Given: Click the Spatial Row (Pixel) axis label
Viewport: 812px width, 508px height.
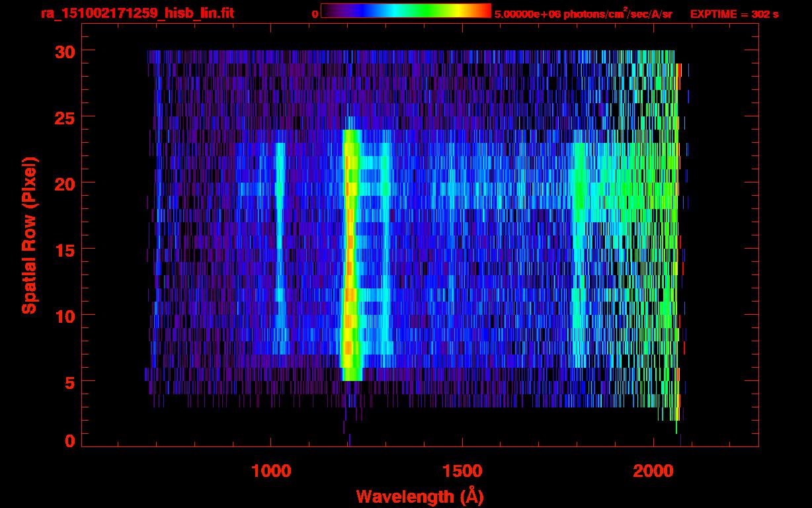Looking at the screenshot, I should (x=29, y=235).
